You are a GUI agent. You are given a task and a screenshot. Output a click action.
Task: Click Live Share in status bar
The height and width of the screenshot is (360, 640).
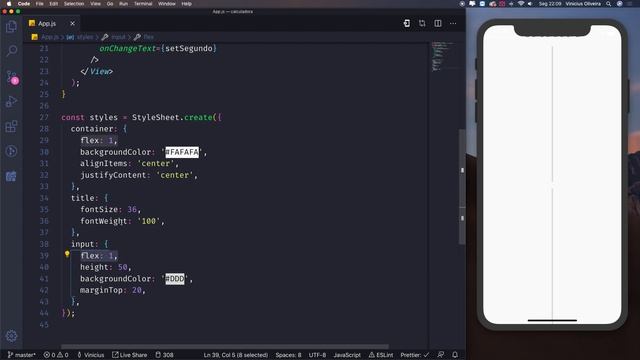(x=129, y=355)
